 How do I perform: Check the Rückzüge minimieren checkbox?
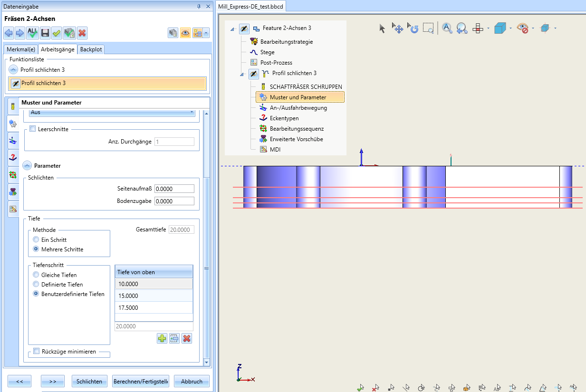point(36,352)
